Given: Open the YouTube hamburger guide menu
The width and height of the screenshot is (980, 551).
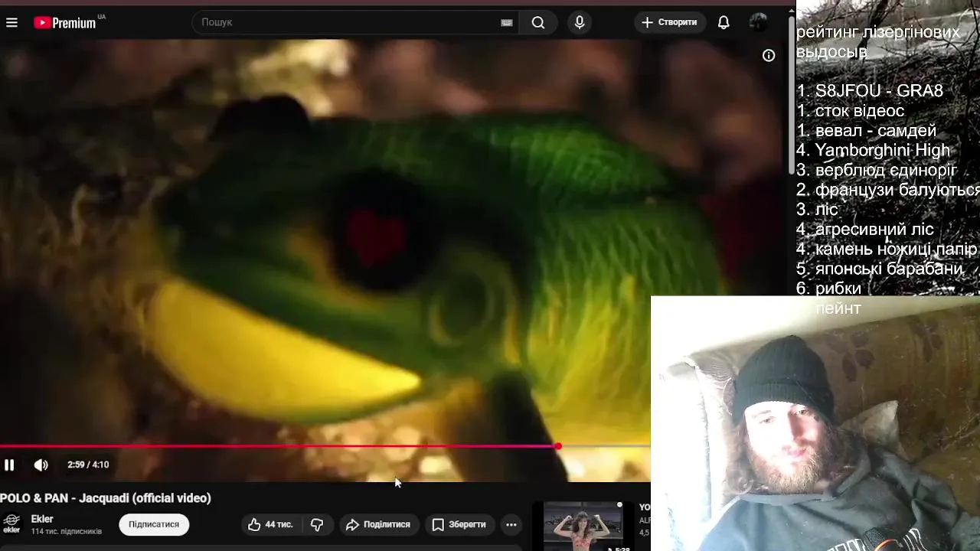Looking at the screenshot, I should pyautogui.click(x=11, y=23).
